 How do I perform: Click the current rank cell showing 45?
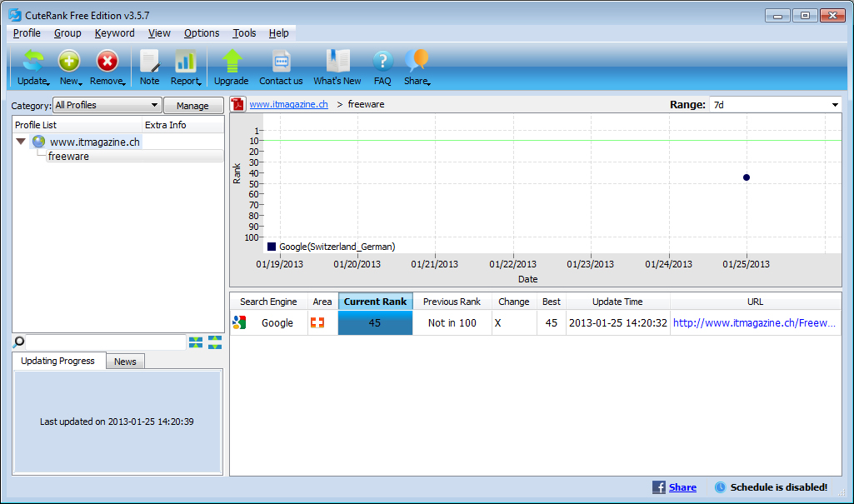tap(375, 322)
